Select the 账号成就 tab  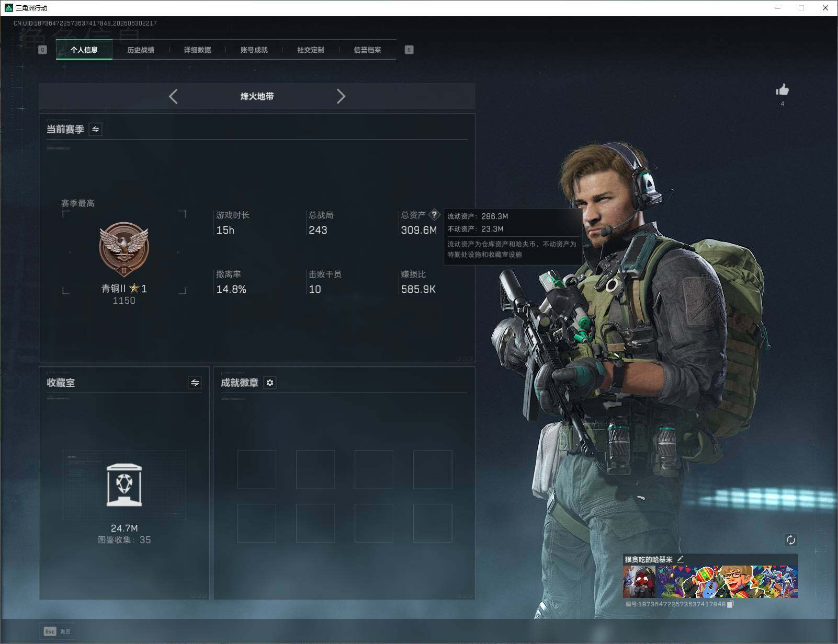[254, 50]
